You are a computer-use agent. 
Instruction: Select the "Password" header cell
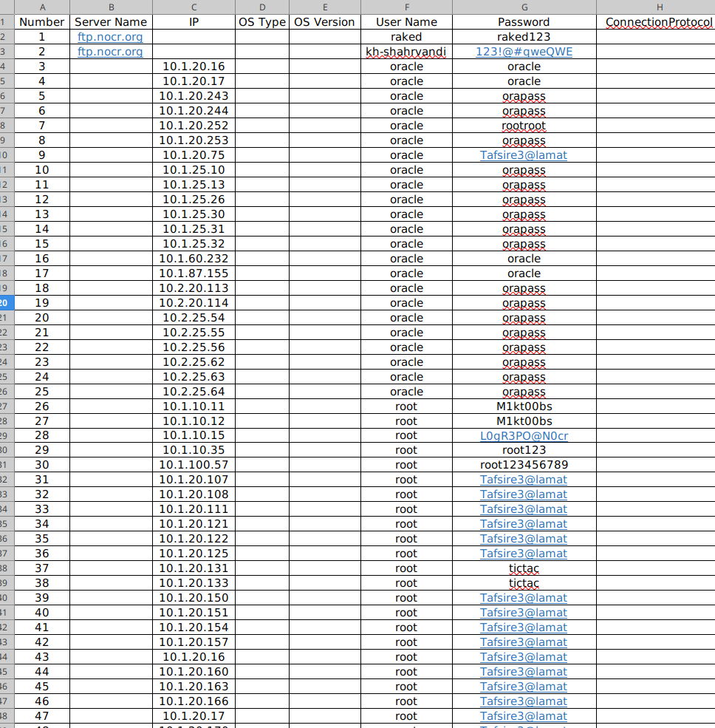(x=524, y=22)
